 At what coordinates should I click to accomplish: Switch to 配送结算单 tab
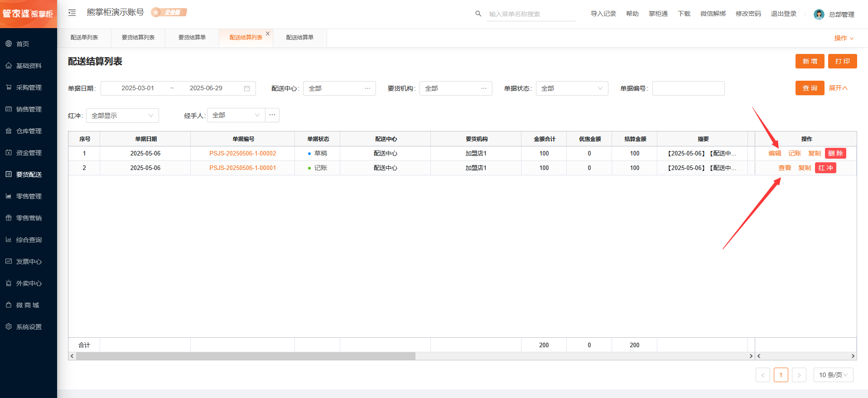coord(300,38)
